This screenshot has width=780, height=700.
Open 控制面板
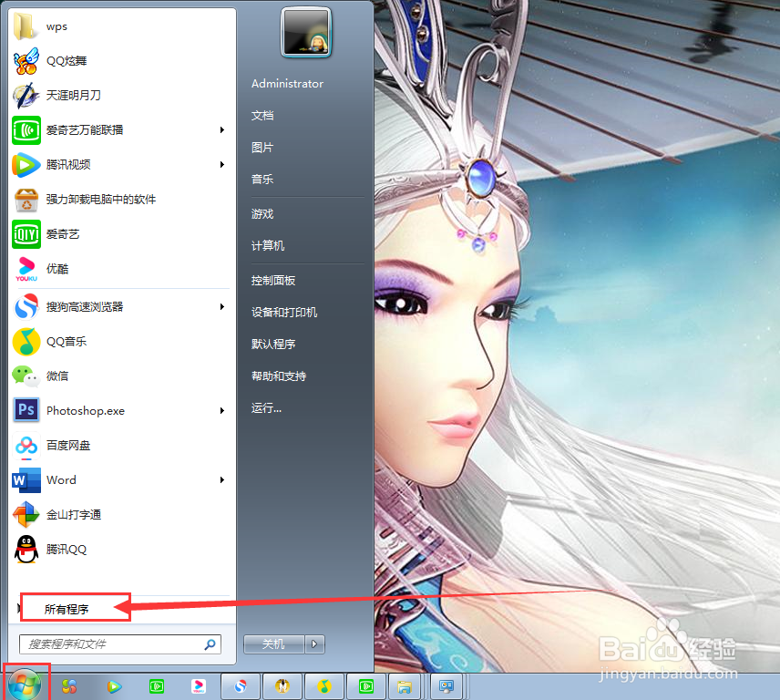pyautogui.click(x=273, y=281)
